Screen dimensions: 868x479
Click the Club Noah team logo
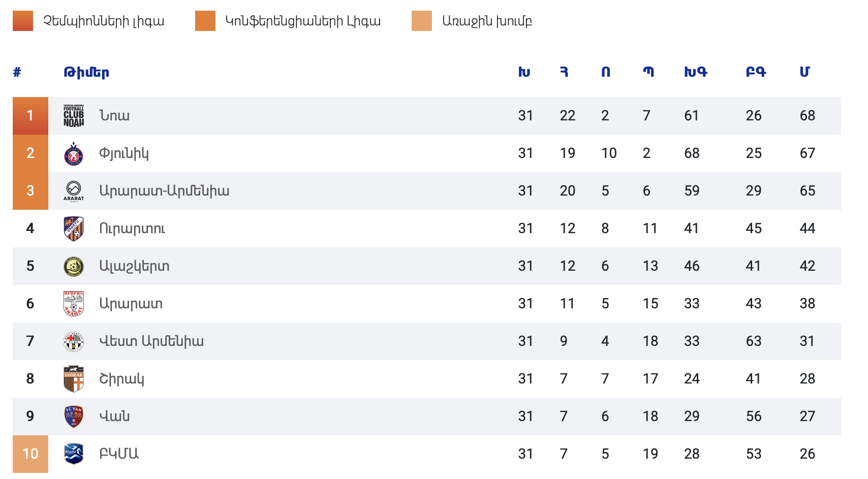tap(74, 116)
